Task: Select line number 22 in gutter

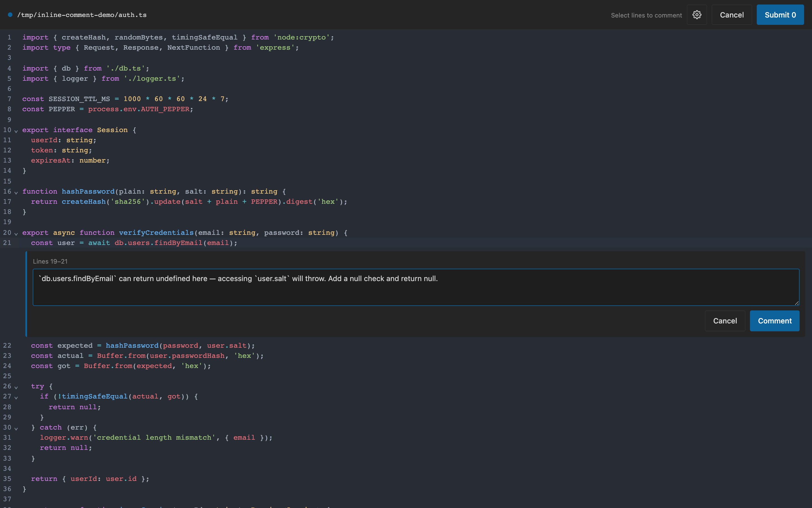Action: click(7, 345)
